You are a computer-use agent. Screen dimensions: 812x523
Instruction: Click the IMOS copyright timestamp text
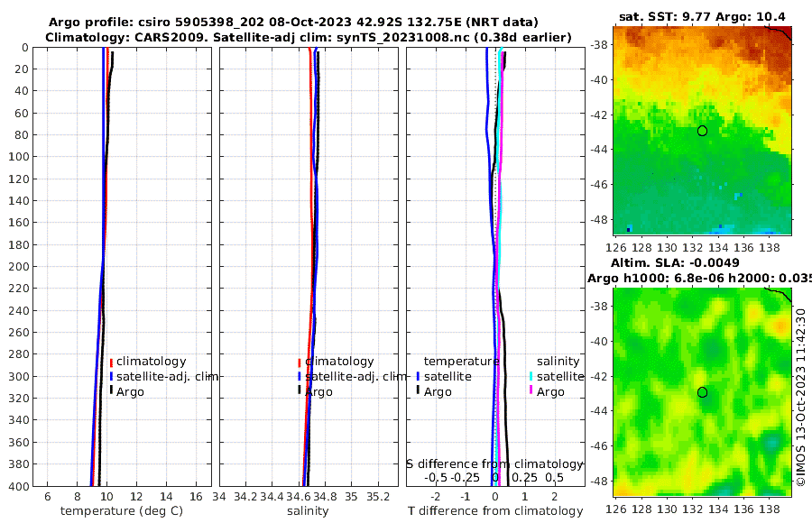click(x=800, y=397)
